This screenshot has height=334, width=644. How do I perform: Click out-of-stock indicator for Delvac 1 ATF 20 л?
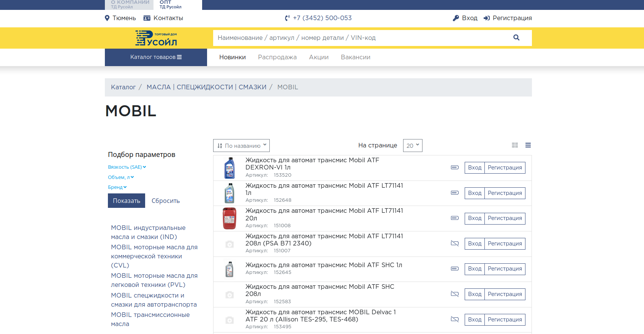(x=455, y=320)
